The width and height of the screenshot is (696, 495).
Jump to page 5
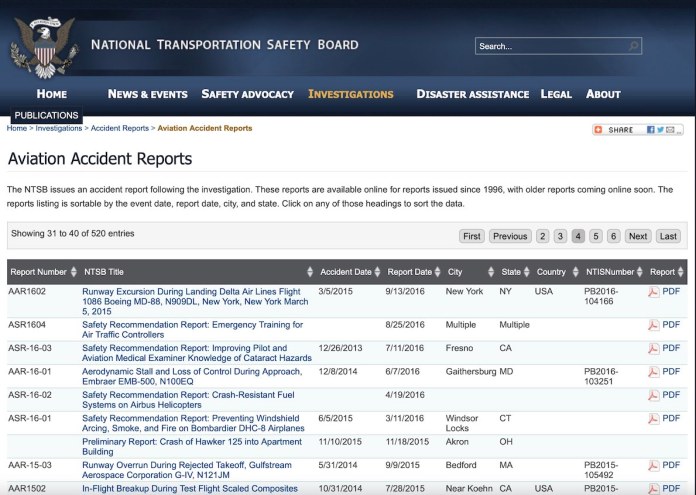coord(596,236)
